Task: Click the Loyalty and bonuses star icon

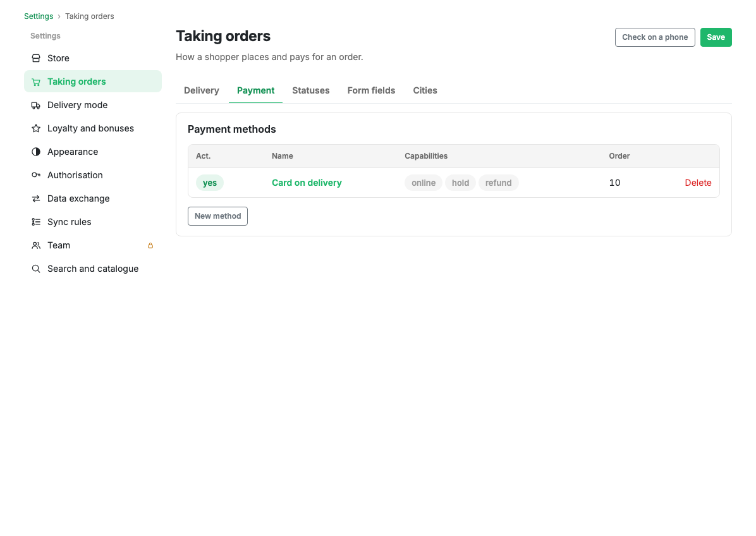Action: [35, 129]
